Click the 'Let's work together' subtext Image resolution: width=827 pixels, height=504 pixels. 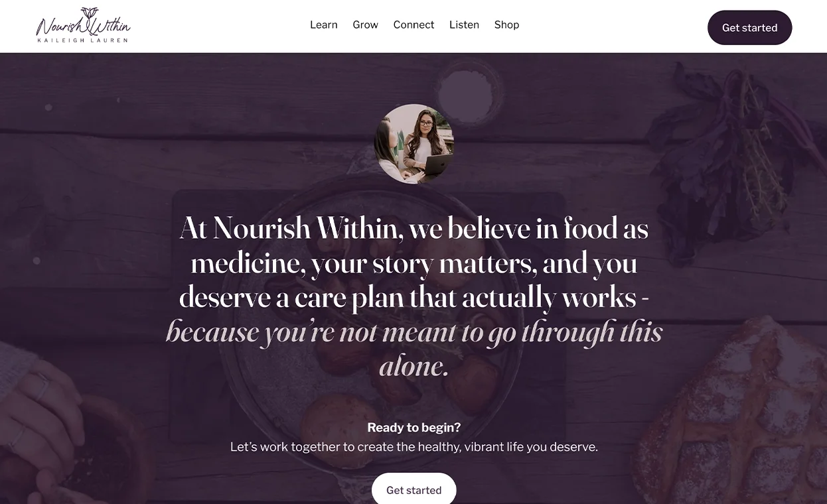coord(413,447)
